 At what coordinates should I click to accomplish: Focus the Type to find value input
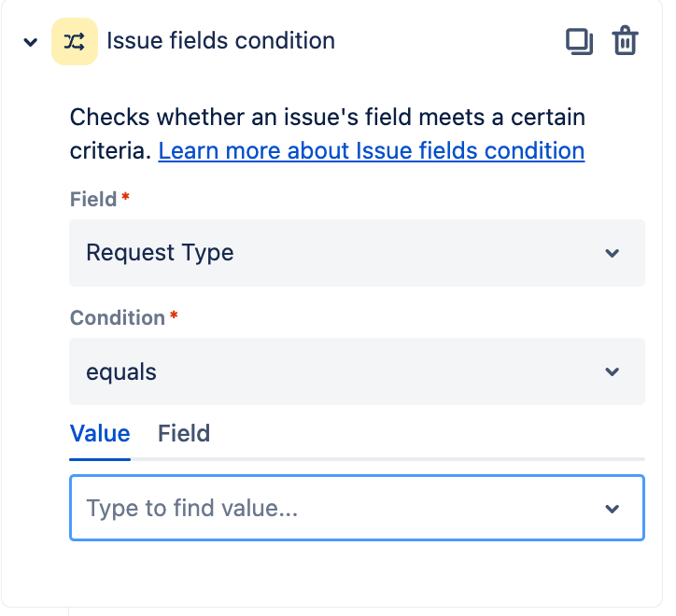click(x=336, y=509)
